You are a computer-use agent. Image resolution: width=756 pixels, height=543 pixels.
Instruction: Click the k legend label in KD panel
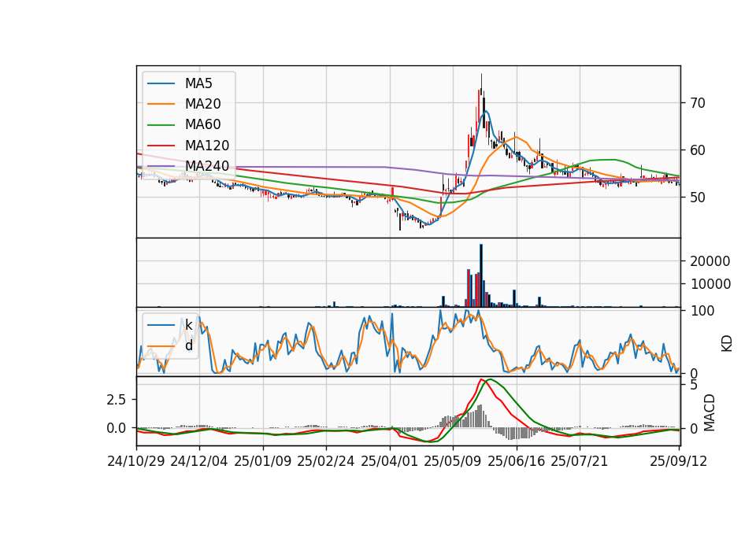[x=189, y=325]
